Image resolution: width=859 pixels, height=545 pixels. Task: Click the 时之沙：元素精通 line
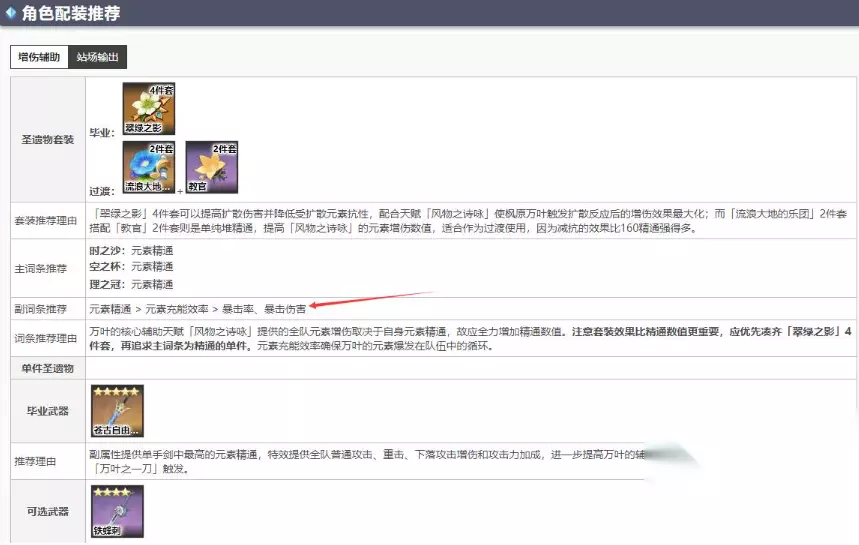pyautogui.click(x=131, y=251)
